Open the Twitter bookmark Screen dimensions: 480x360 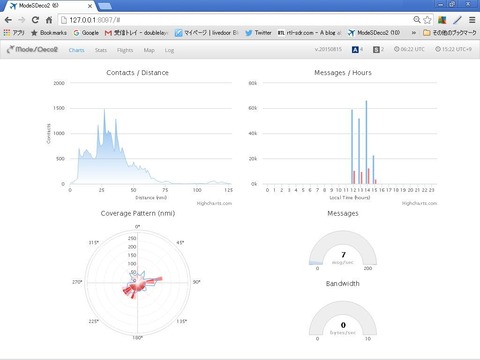point(258,33)
